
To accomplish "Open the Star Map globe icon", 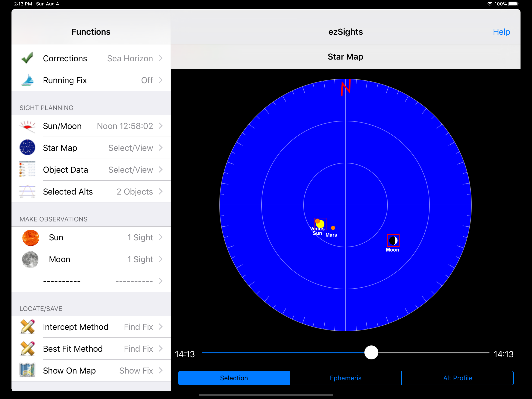I will pyautogui.click(x=27, y=147).
